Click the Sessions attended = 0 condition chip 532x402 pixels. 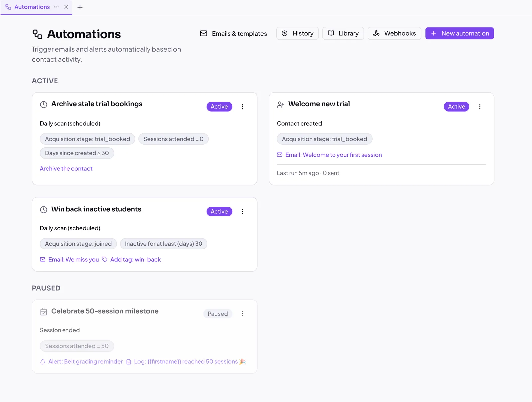[x=174, y=139]
